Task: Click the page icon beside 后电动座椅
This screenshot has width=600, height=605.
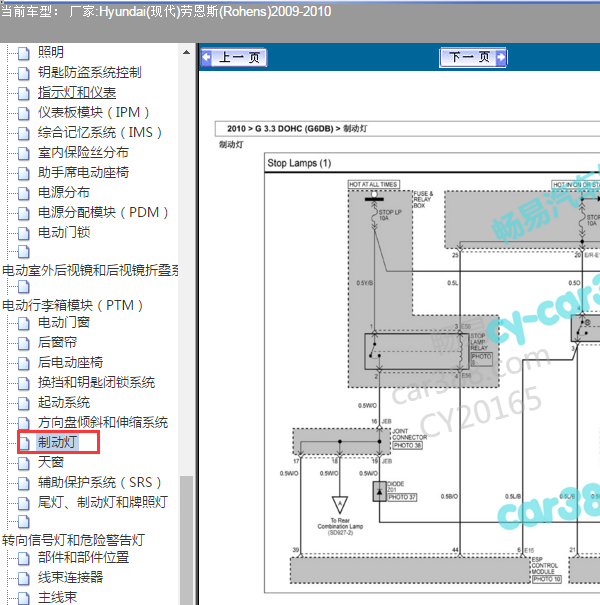Action: tap(24, 363)
